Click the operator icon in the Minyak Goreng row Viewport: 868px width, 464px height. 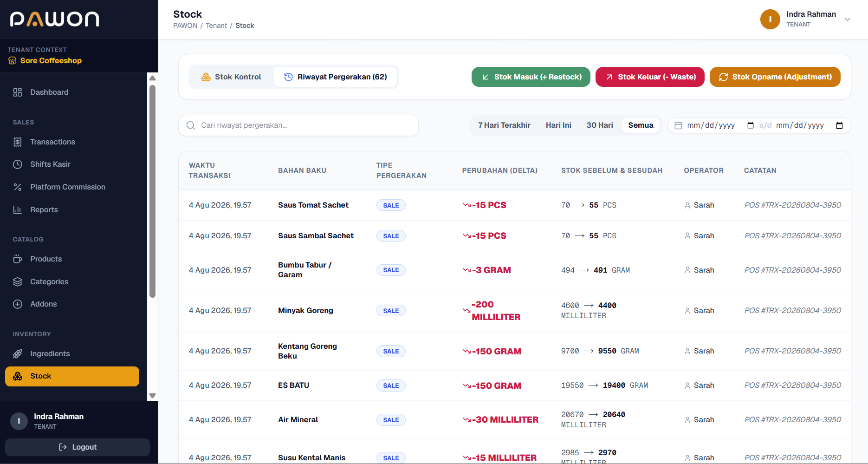click(x=687, y=311)
